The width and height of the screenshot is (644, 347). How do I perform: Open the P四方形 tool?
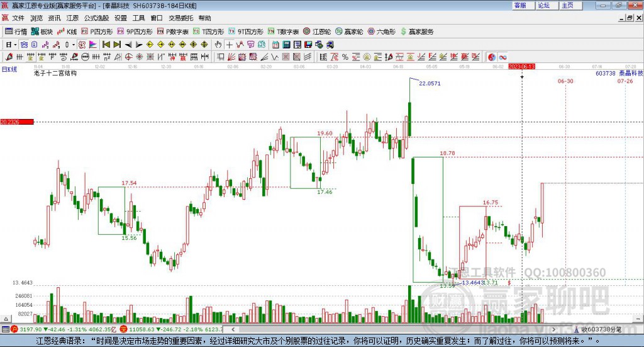click(x=97, y=31)
